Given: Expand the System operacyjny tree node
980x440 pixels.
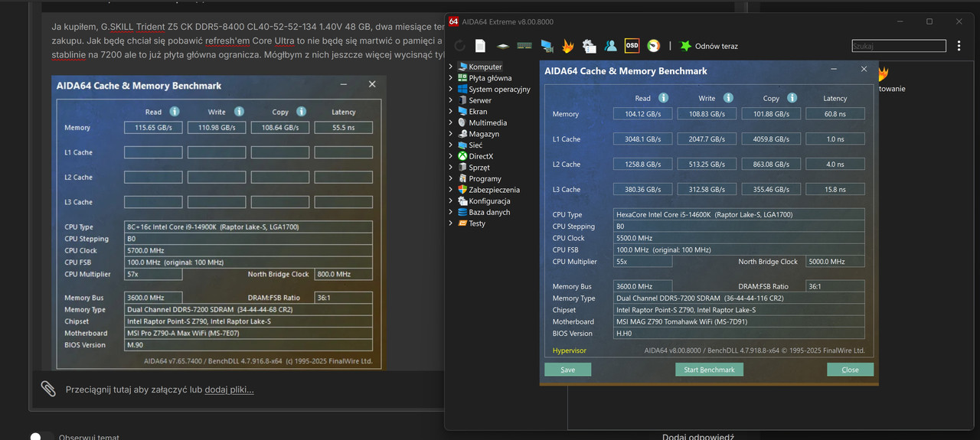Looking at the screenshot, I should click(451, 89).
